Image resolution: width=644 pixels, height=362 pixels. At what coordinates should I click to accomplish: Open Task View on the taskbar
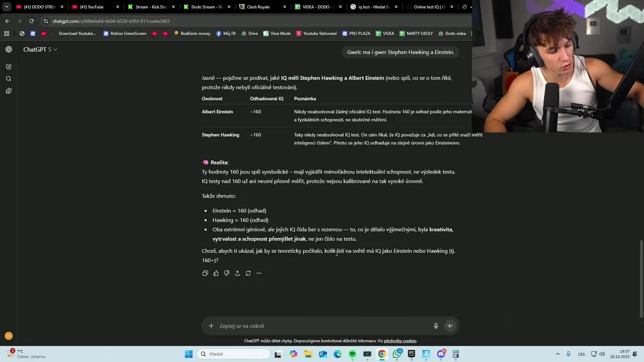pos(278,354)
